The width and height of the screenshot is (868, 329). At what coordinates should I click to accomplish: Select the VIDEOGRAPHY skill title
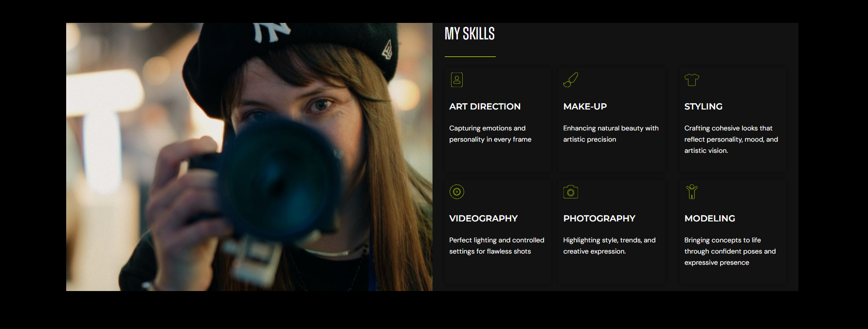coord(483,219)
